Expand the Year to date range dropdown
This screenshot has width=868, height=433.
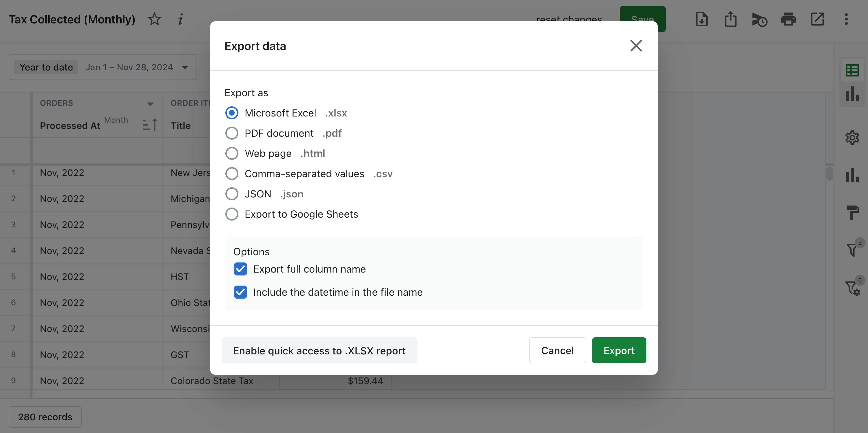pyautogui.click(x=185, y=67)
